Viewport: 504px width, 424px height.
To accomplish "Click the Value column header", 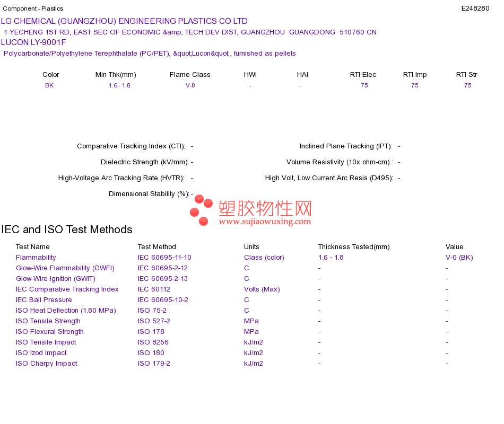I will click(x=454, y=246).
